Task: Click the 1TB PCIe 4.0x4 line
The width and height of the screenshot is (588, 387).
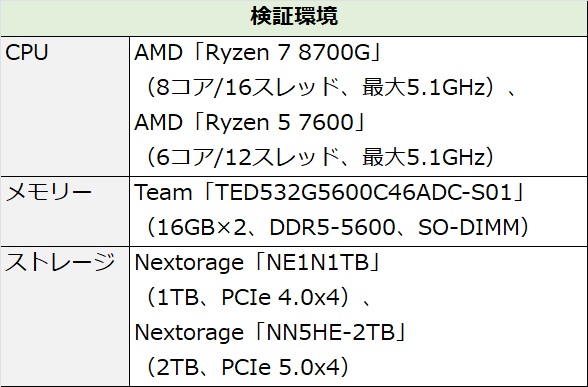Action: tap(257, 297)
